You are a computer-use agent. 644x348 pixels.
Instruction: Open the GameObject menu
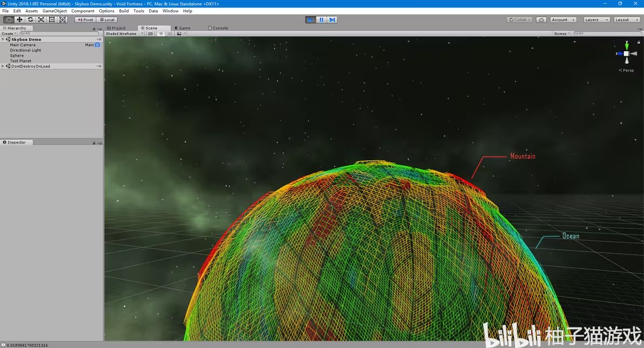[55, 11]
